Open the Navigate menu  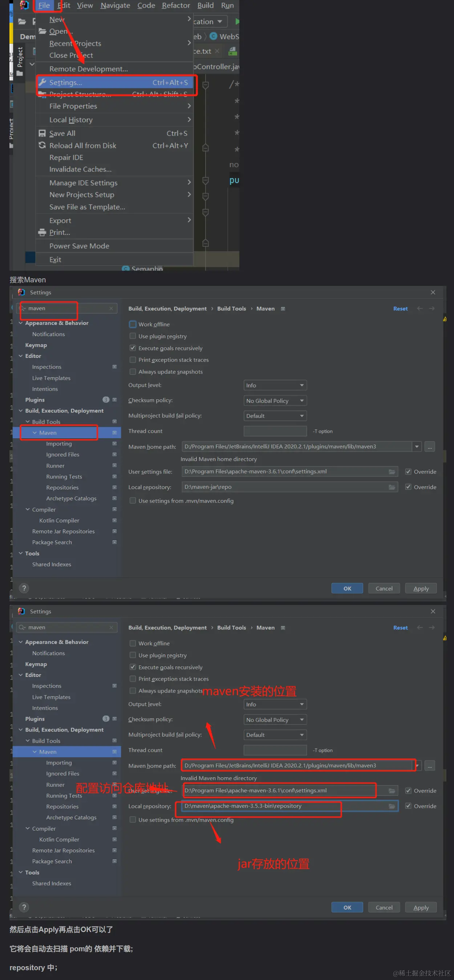pos(115,5)
